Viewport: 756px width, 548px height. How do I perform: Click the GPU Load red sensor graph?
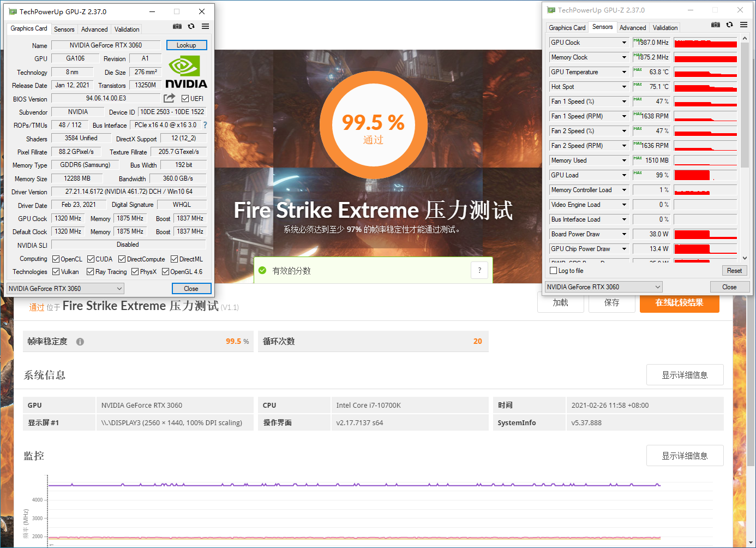(705, 175)
